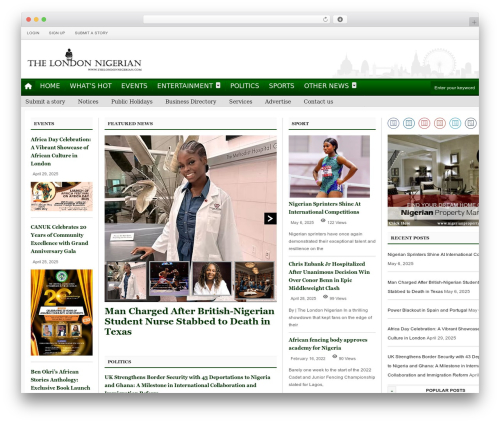The image size is (500, 423).
Task: Go to the Events menu item
Action: point(134,86)
